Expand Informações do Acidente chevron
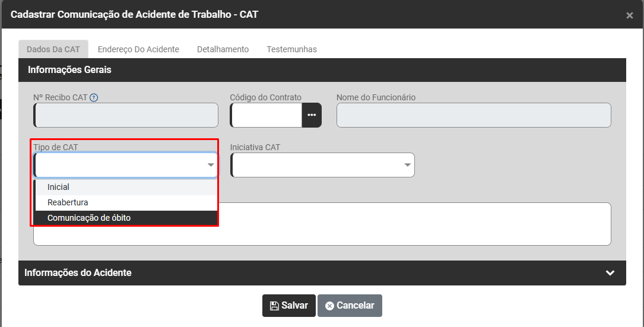The width and height of the screenshot is (644, 327). (610, 273)
